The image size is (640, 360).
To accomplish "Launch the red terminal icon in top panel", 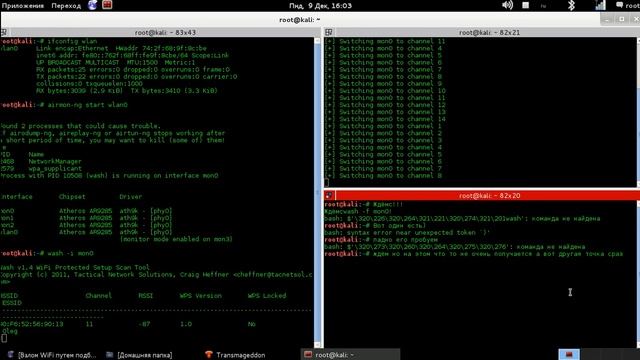I will [107, 5].
